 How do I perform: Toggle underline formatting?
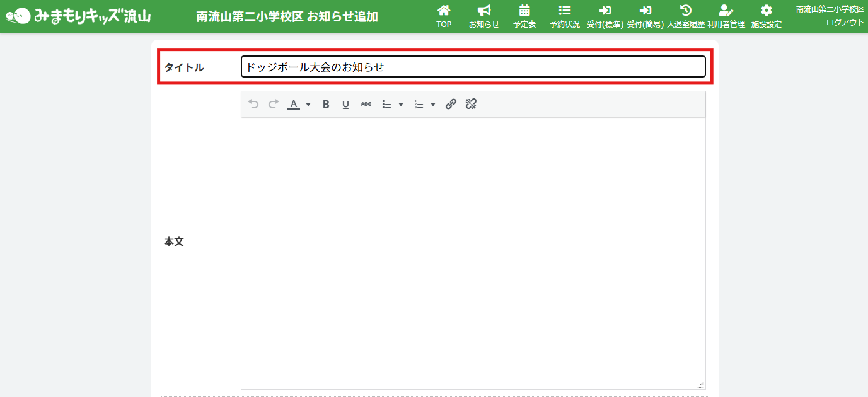click(345, 105)
